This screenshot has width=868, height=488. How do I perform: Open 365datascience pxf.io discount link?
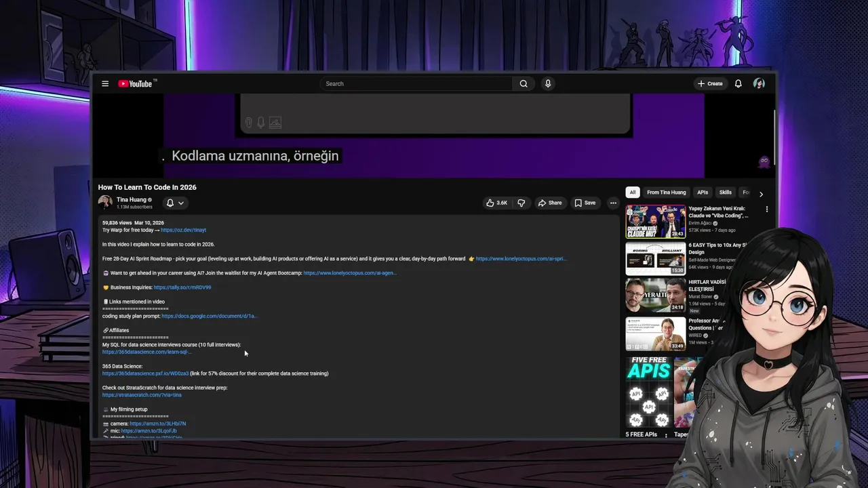[145, 373]
